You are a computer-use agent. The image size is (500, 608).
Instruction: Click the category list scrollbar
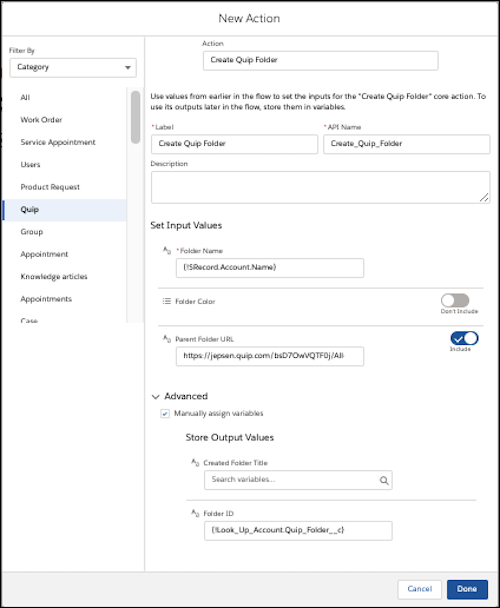135,117
